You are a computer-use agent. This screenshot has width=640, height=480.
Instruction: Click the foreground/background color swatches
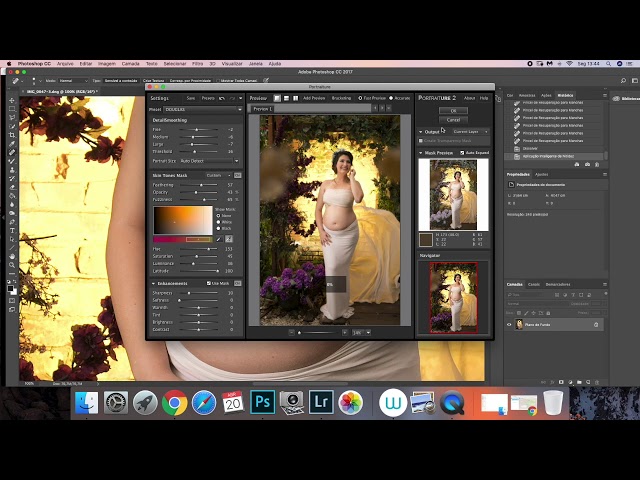[12, 289]
